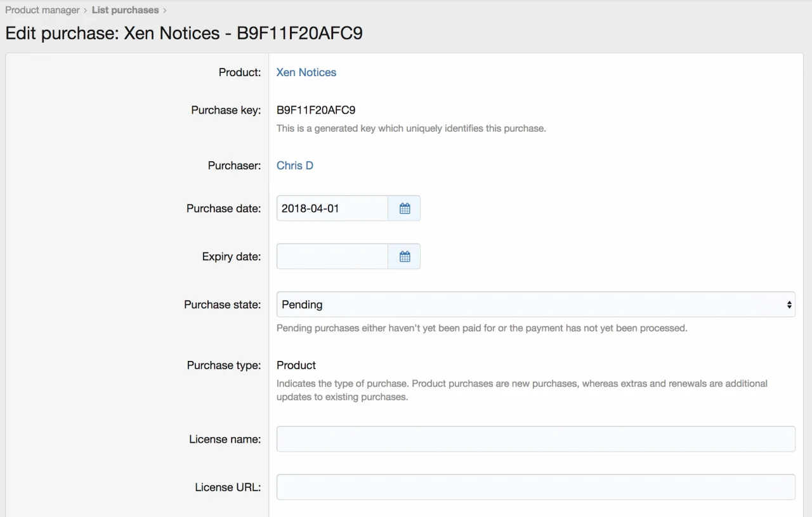The width and height of the screenshot is (812, 517).
Task: View purchaser Chris D profile
Action: click(x=295, y=166)
